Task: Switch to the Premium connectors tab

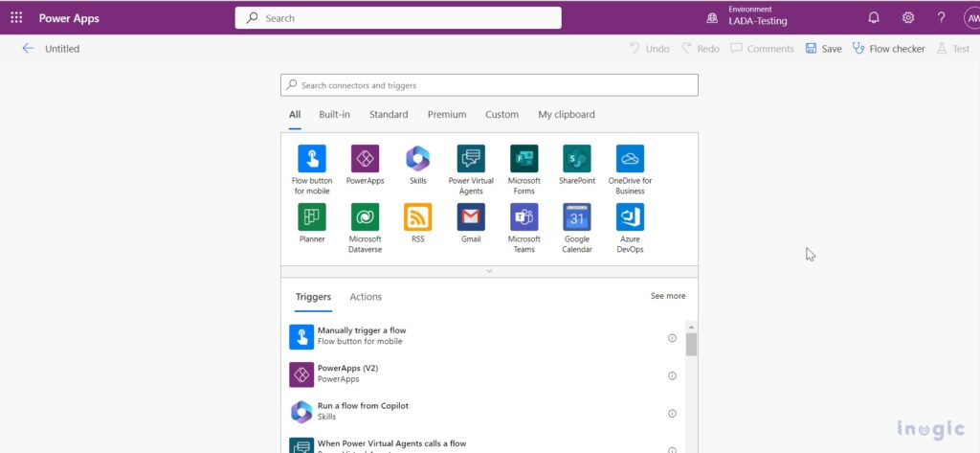Action: pyautogui.click(x=447, y=115)
